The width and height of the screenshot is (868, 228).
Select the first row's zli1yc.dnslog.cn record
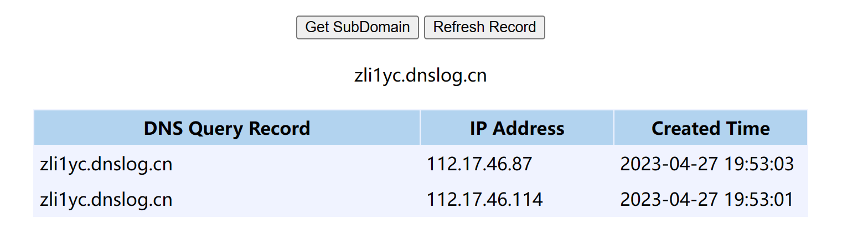point(106,164)
